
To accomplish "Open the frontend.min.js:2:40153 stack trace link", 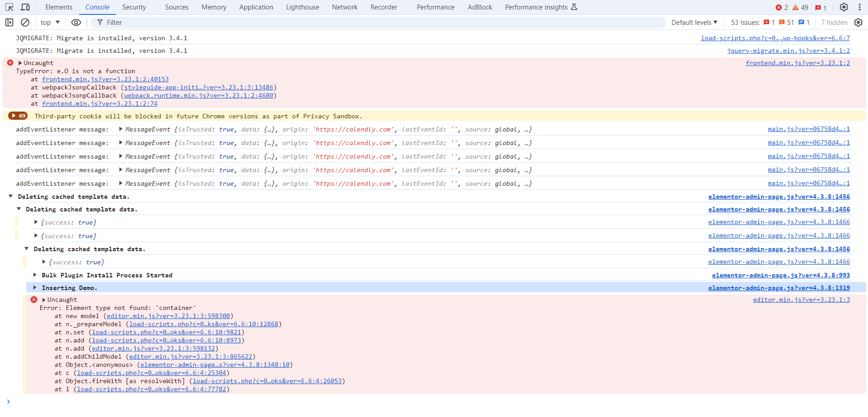I will pyautogui.click(x=105, y=79).
